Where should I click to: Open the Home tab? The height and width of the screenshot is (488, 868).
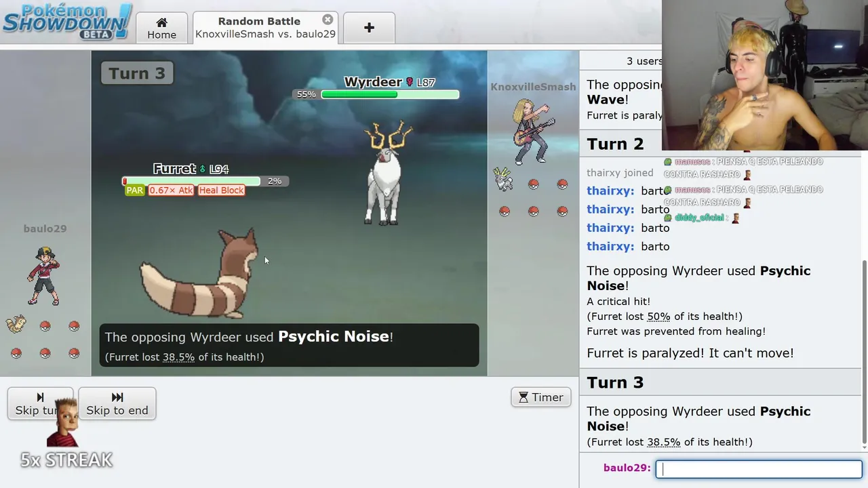click(x=161, y=28)
